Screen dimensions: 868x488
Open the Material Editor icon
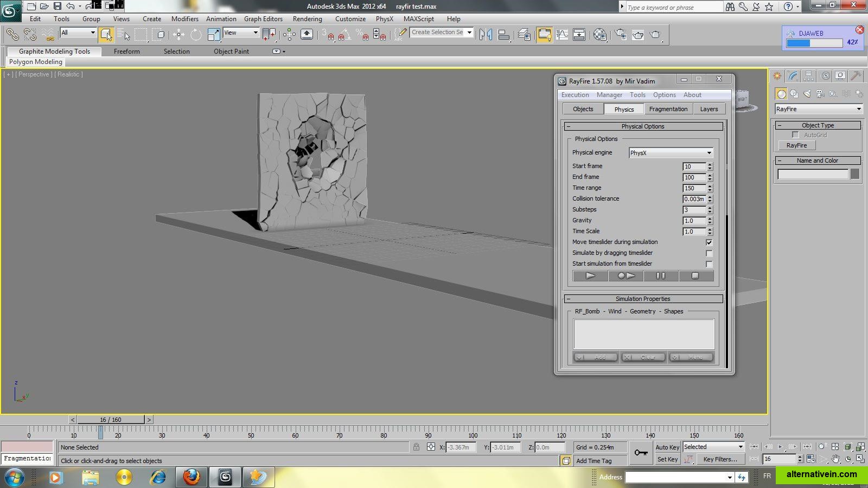[x=600, y=35]
